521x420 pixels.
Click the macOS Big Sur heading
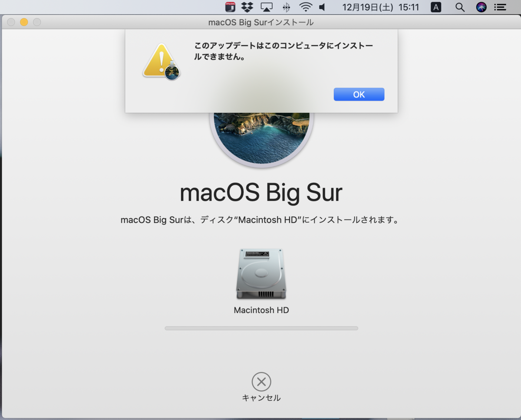(261, 193)
